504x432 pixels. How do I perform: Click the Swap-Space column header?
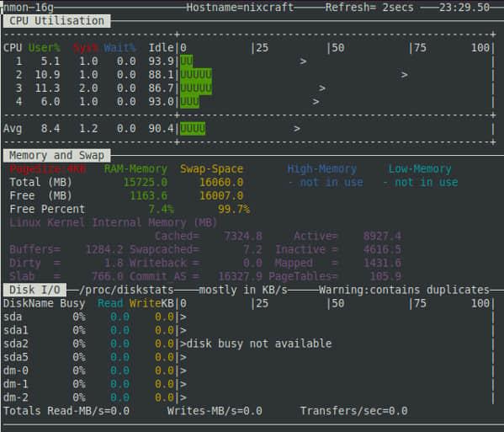(211, 169)
